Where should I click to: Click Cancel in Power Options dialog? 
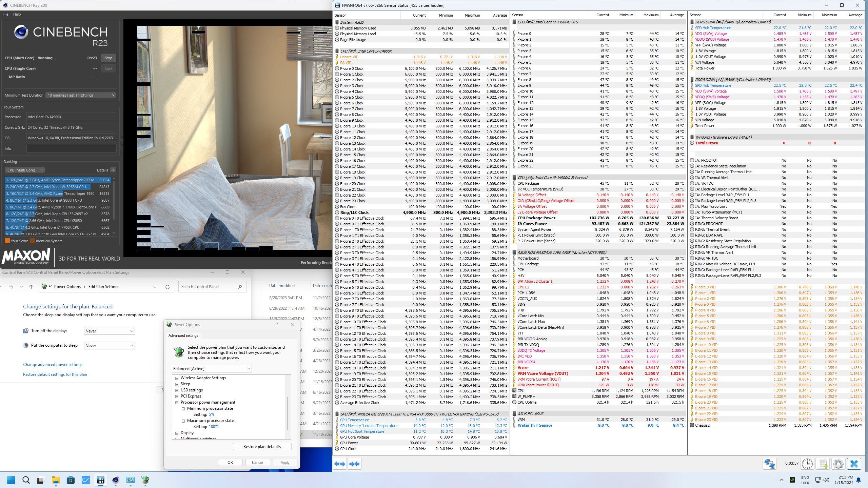tap(257, 463)
